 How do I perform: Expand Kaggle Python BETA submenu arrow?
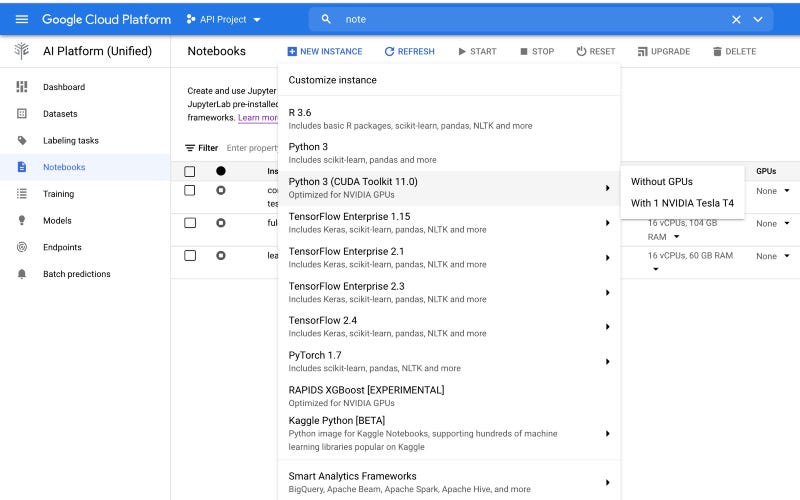point(608,434)
